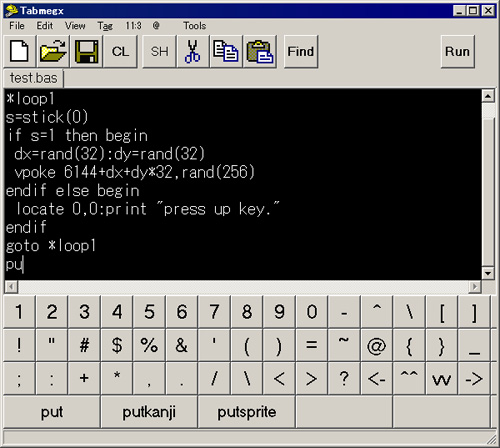
Task: Tap the ')' close parenthesis key
Action: [x=279, y=345]
